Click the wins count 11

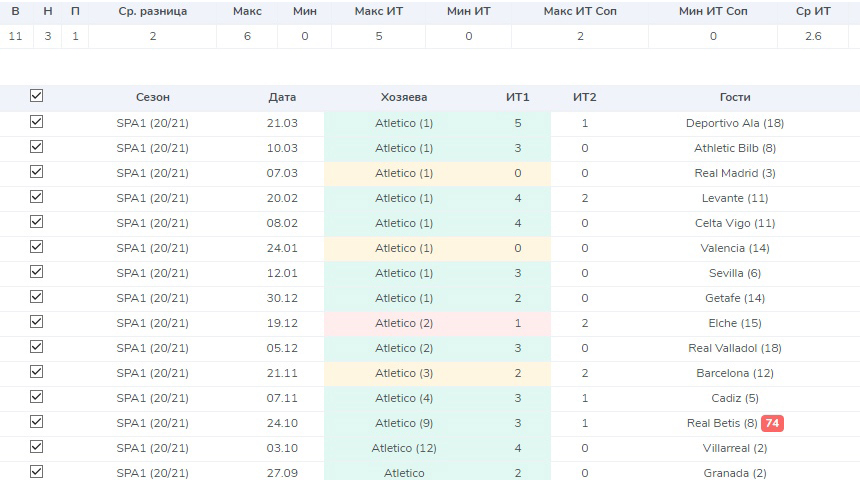[x=15, y=36]
